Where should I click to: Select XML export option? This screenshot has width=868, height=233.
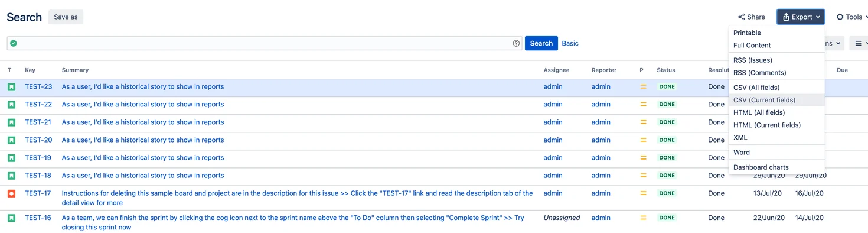click(x=776, y=137)
